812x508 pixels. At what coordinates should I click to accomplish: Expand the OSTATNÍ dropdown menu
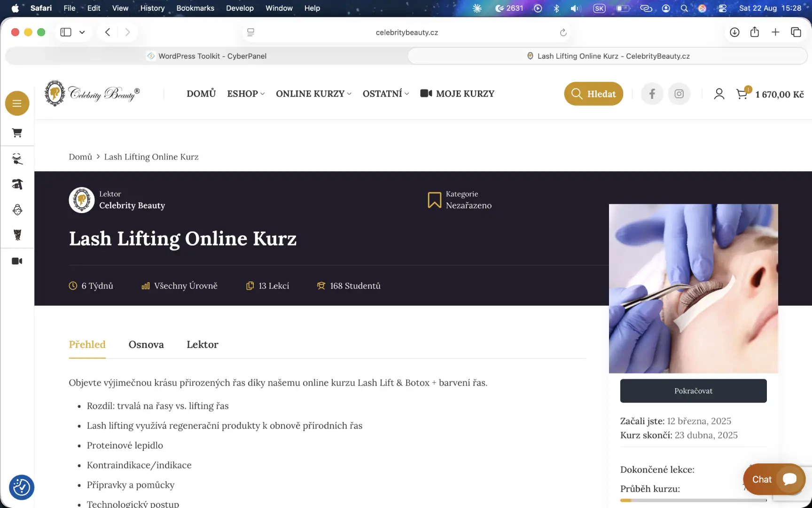pos(386,94)
